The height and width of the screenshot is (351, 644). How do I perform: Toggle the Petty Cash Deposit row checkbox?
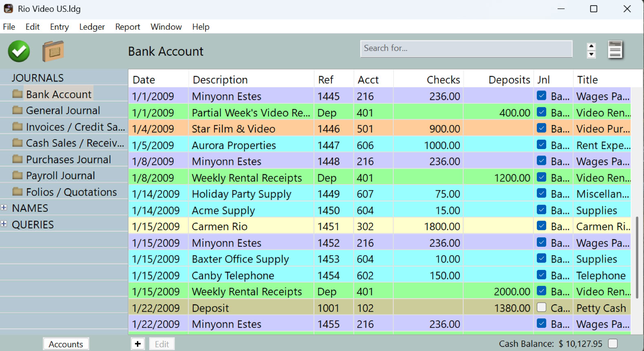click(x=541, y=307)
